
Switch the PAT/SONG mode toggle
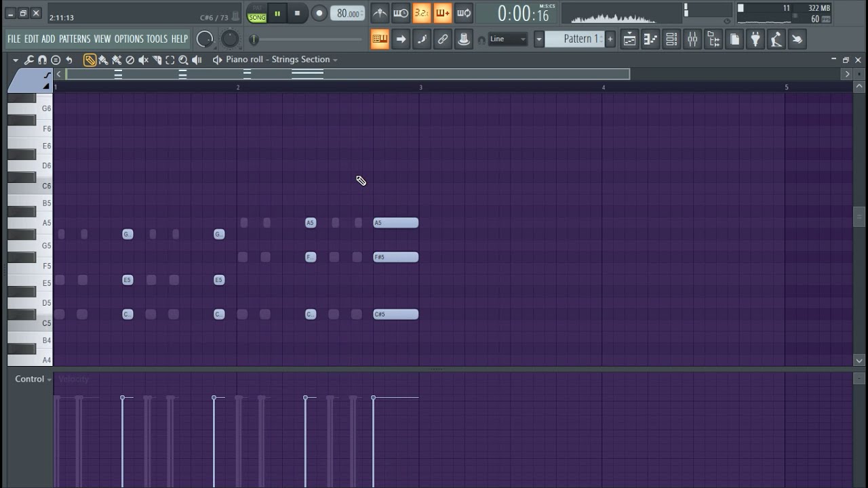(257, 14)
